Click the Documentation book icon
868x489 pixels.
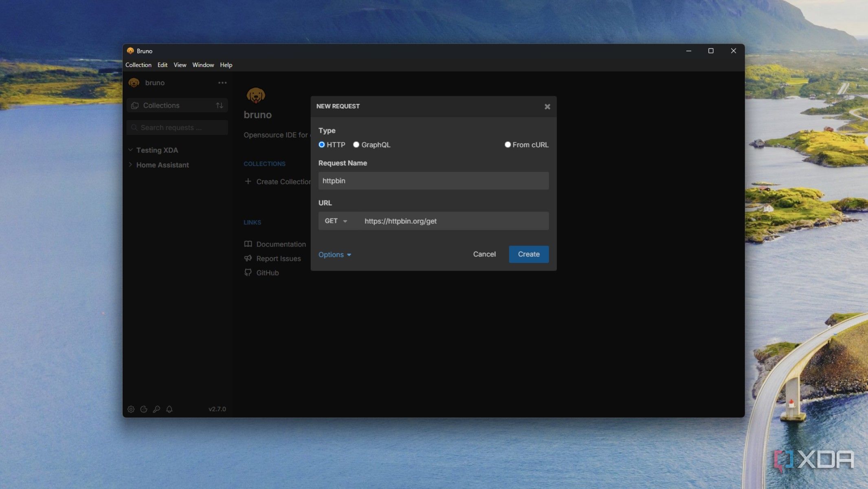(x=248, y=244)
